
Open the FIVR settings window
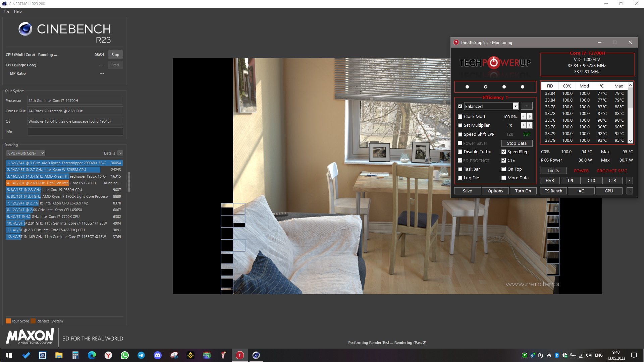tap(550, 181)
